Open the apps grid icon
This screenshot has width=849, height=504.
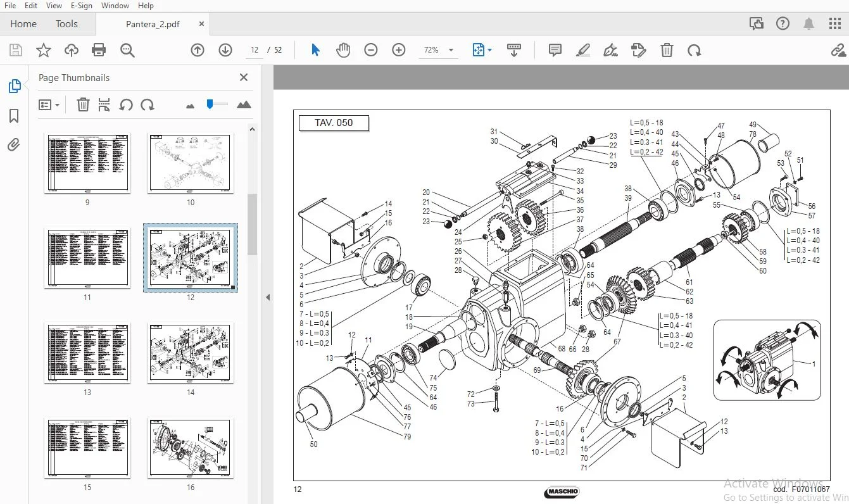point(834,24)
